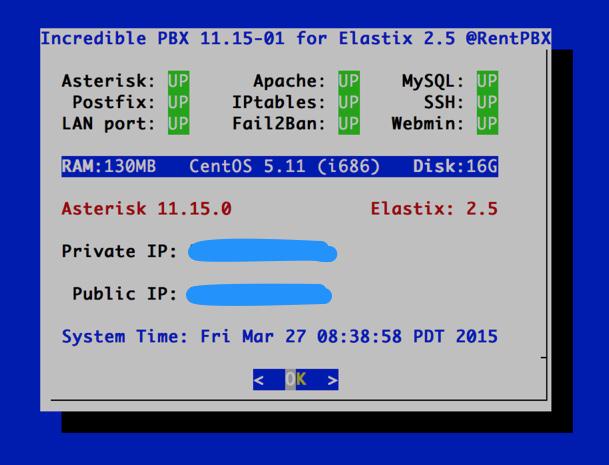Click the System Time line

coord(280,336)
